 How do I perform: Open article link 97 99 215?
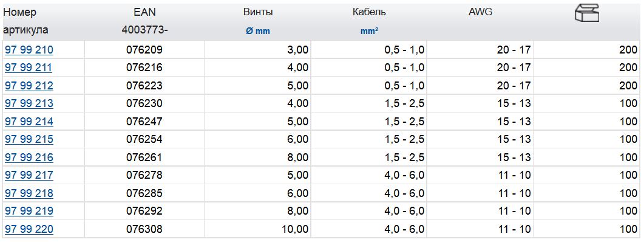click(x=29, y=139)
